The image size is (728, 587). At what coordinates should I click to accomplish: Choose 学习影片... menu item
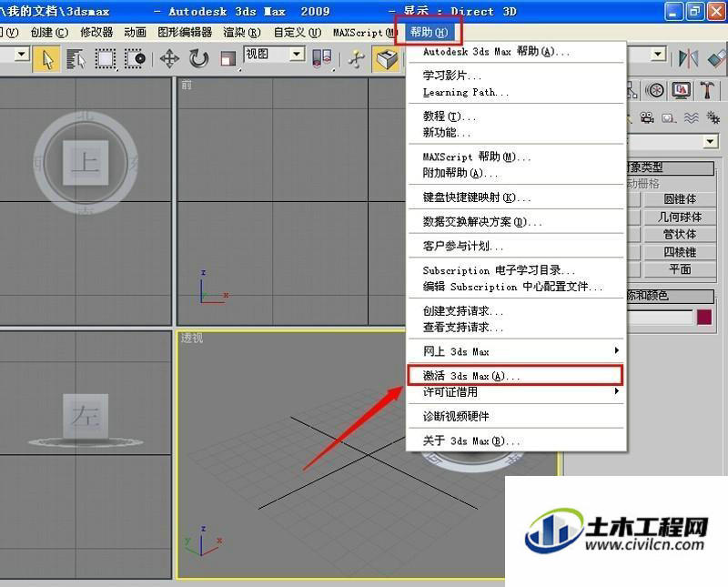(x=516, y=76)
